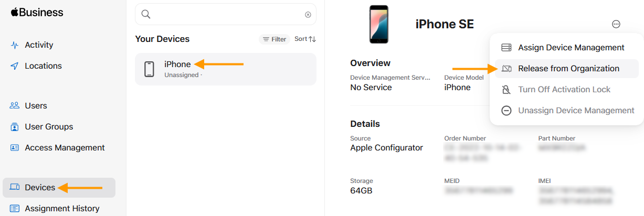
Task: Click the iPhone SE device thumbnail
Action: [379, 24]
